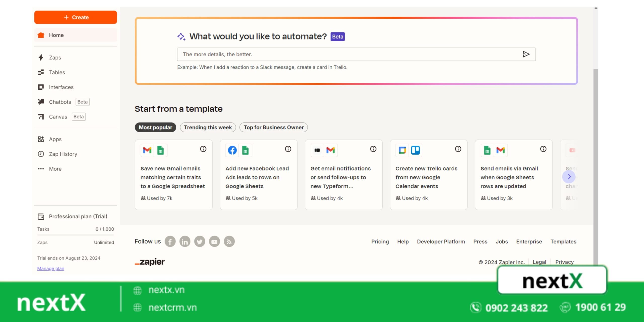Show next templates with the right chevron
Viewport: 644px width, 322px height.
click(x=569, y=177)
